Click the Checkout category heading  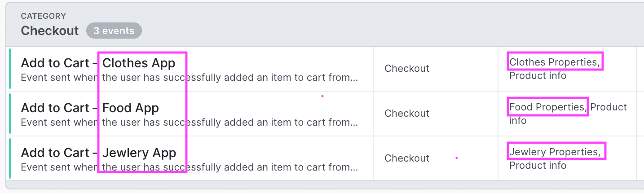pos(49,31)
